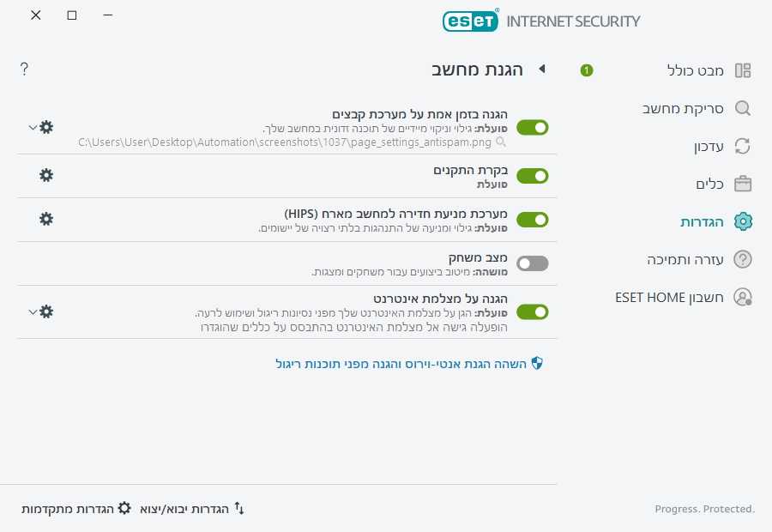Click the Overview (מבט כולל) sidebar icon

click(743, 70)
